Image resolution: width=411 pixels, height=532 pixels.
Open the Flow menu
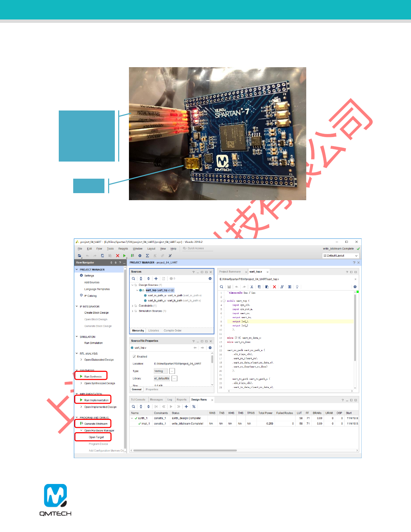(99, 249)
